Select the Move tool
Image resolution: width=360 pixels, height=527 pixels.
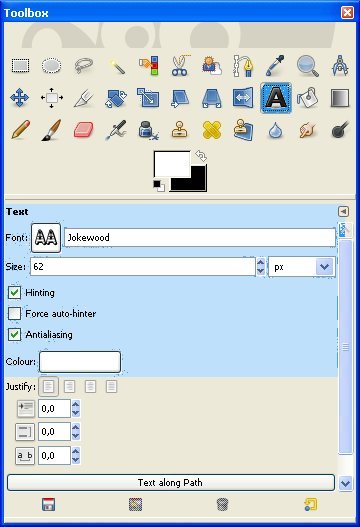(19, 98)
